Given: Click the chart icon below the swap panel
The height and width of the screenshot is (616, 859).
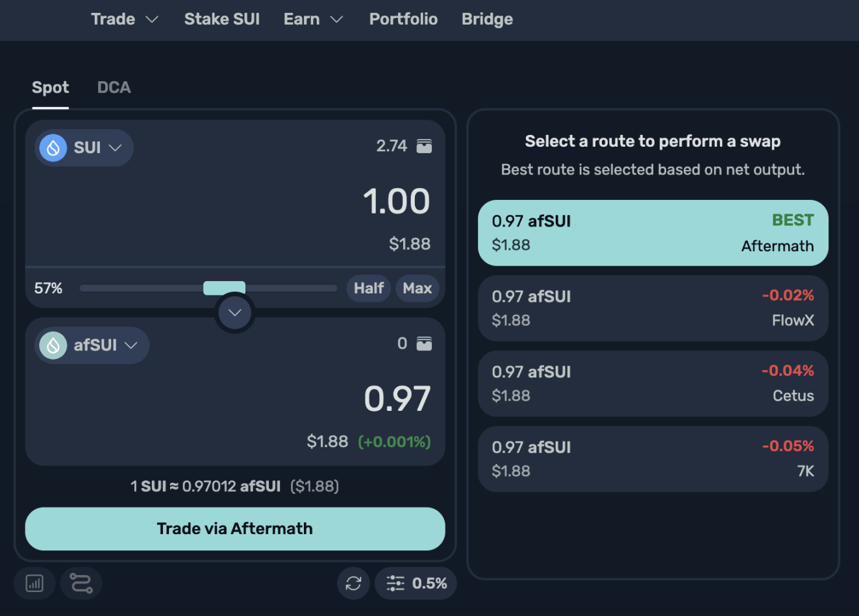Looking at the screenshot, I should point(34,583).
